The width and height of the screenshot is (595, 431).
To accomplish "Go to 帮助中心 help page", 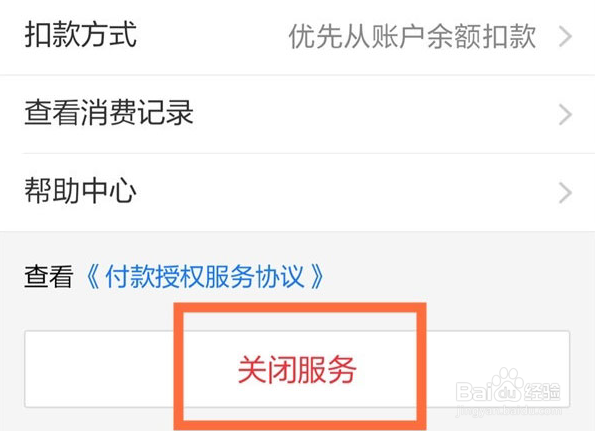I will 298,192.
